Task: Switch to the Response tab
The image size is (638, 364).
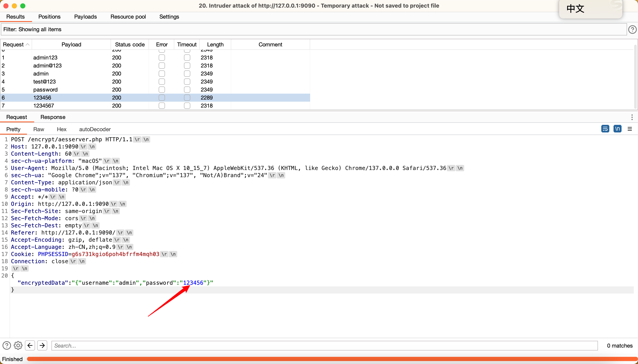Action: coord(53,117)
